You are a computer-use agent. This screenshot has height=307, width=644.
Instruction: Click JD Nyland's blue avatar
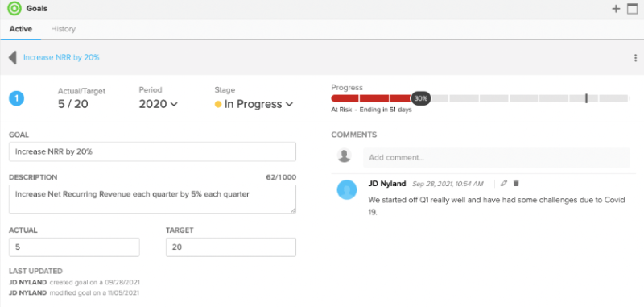(347, 189)
